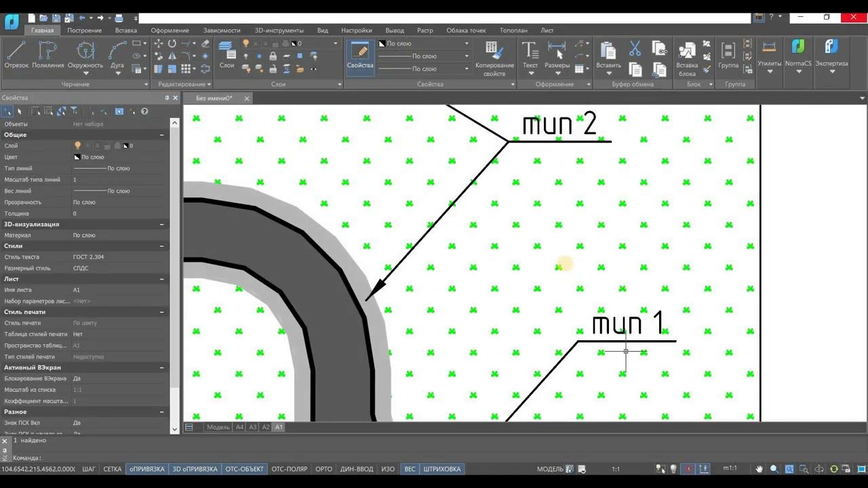Click the pan hand icon in status bar

coord(759,469)
